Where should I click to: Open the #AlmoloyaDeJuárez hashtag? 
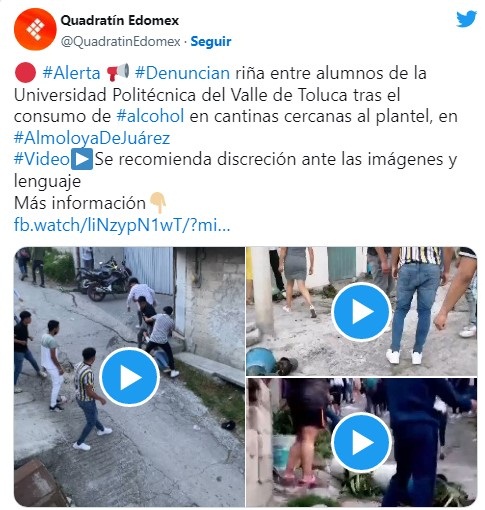tap(92, 138)
